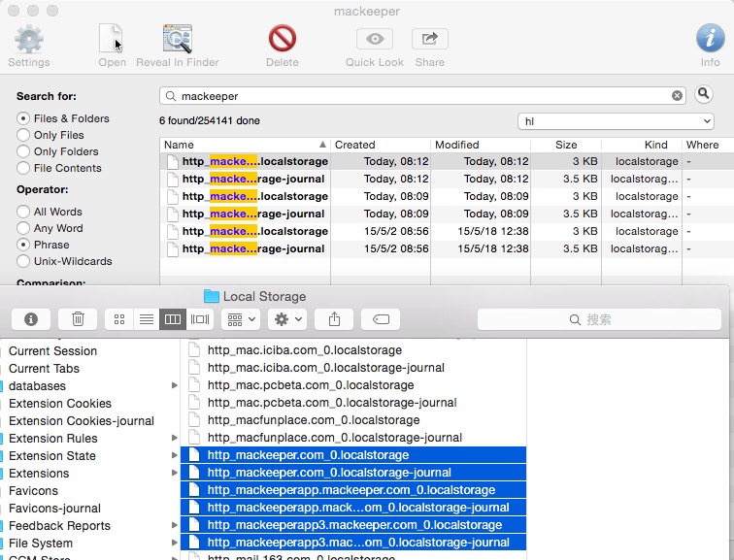
Task: Open the hl dropdown menu
Action: coord(616,121)
